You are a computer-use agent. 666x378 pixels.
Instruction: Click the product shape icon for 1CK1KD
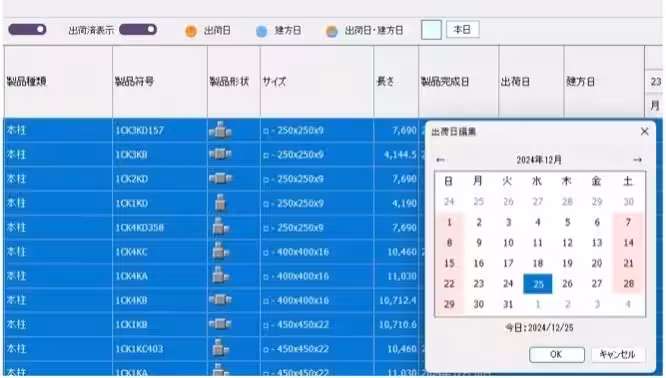[x=220, y=203]
